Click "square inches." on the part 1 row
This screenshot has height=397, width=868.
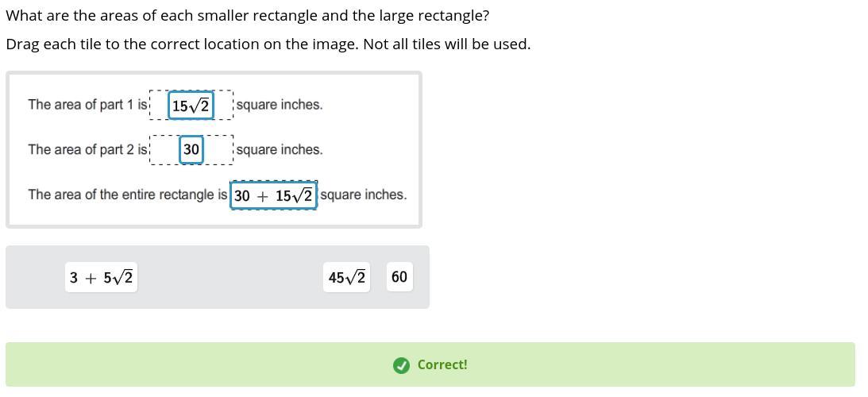[x=280, y=105]
